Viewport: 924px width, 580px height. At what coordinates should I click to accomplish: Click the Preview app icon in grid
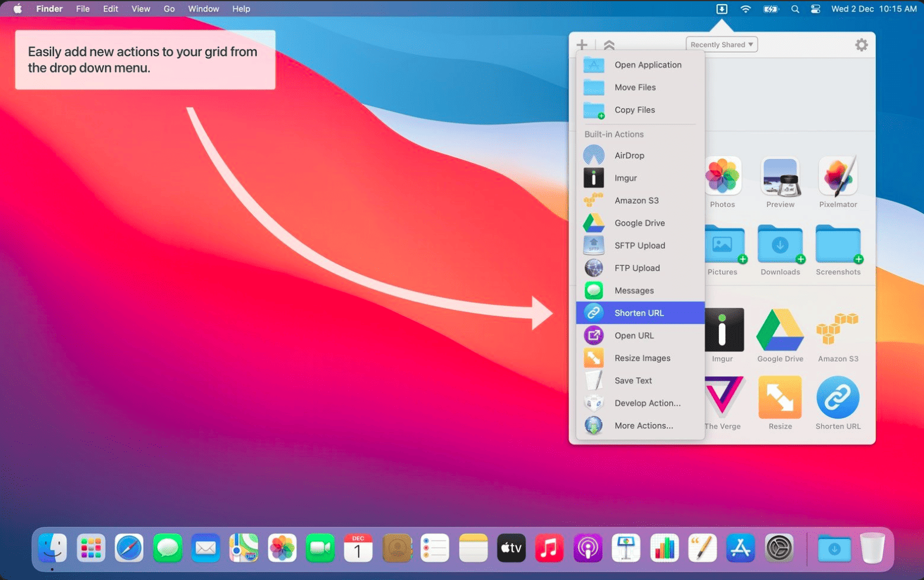pyautogui.click(x=780, y=176)
